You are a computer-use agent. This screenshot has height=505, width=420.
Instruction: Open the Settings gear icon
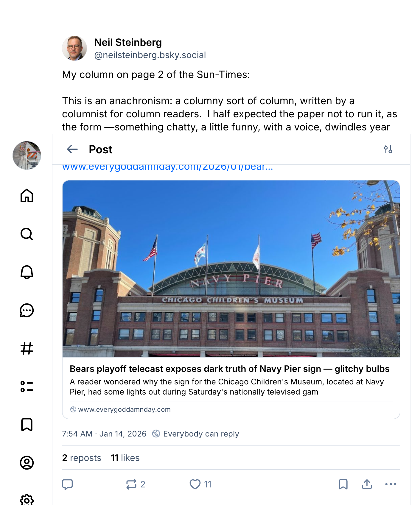point(27,500)
